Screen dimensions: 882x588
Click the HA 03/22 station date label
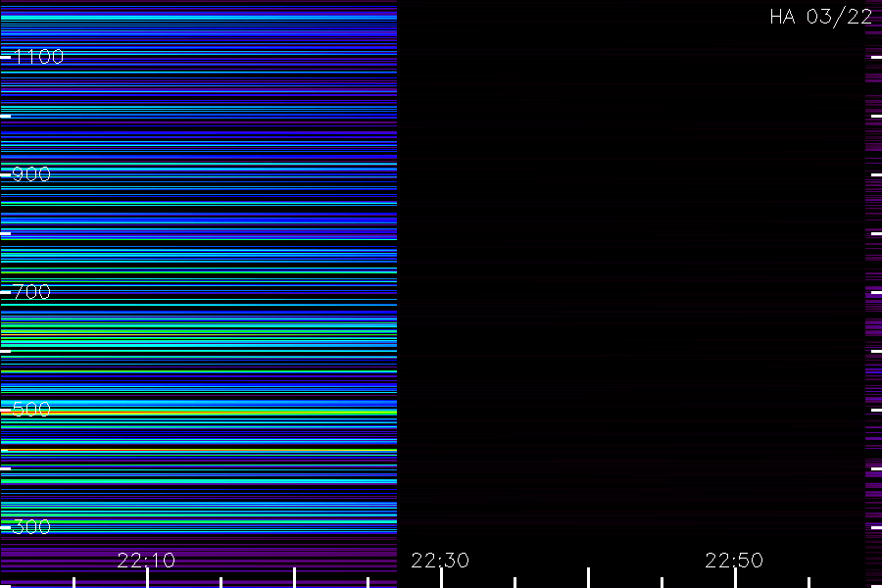click(x=820, y=17)
